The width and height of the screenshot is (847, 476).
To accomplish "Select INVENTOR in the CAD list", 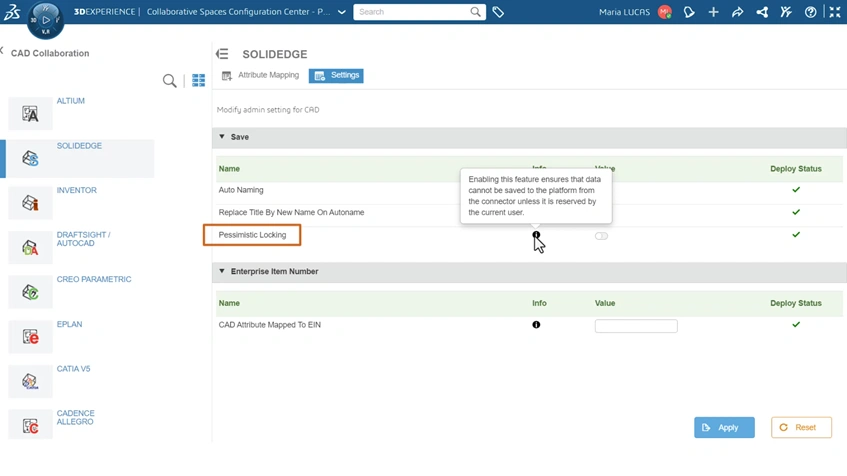I will point(76,190).
